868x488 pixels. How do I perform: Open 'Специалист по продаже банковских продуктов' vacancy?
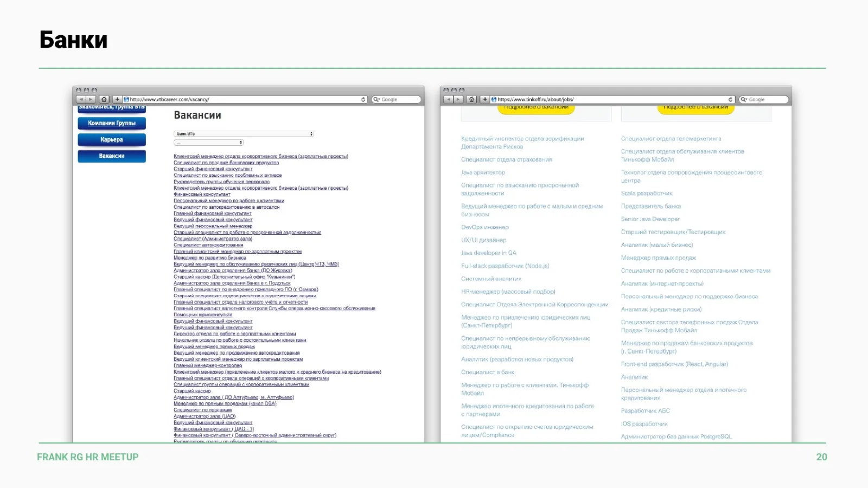click(x=226, y=163)
